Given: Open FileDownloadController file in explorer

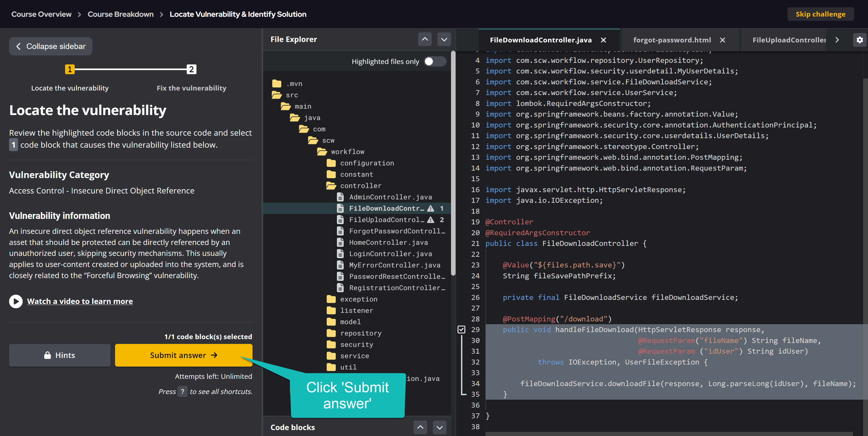Looking at the screenshot, I should pyautogui.click(x=387, y=208).
